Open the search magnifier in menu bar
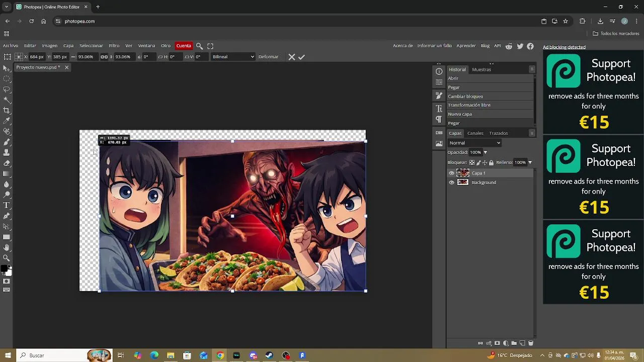This screenshot has width=644, height=362. [199, 46]
